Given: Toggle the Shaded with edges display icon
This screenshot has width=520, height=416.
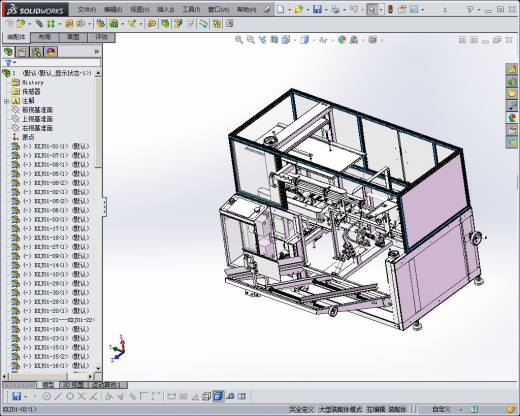Looking at the screenshot, I should click(x=218, y=396).
